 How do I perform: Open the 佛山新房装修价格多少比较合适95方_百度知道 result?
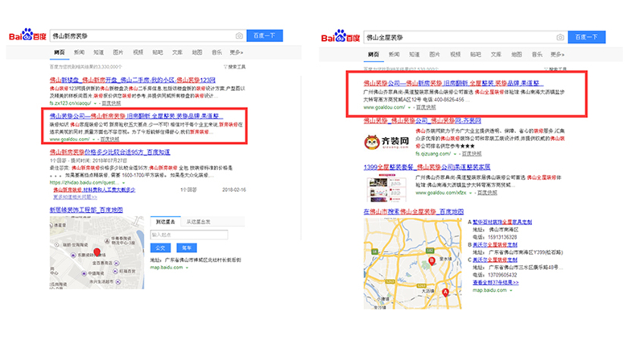click(x=110, y=152)
